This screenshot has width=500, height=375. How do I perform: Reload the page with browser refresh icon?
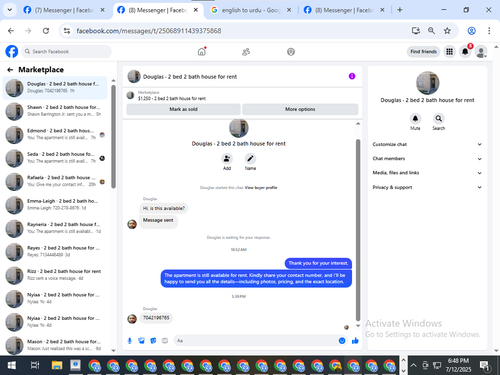pos(46,31)
